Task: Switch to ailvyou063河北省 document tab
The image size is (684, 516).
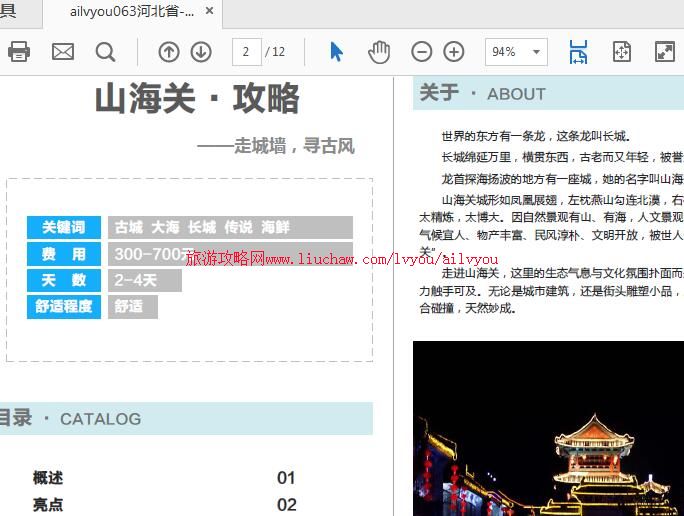Action: [130, 12]
